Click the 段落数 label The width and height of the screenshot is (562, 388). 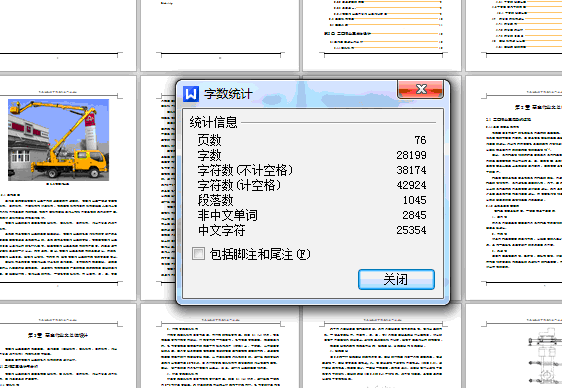(x=215, y=200)
